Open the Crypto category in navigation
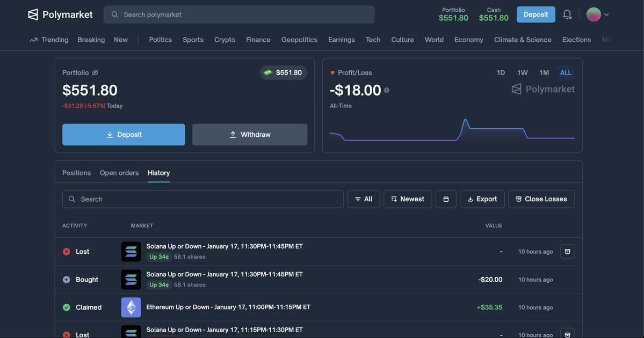644x338 pixels. tap(225, 40)
